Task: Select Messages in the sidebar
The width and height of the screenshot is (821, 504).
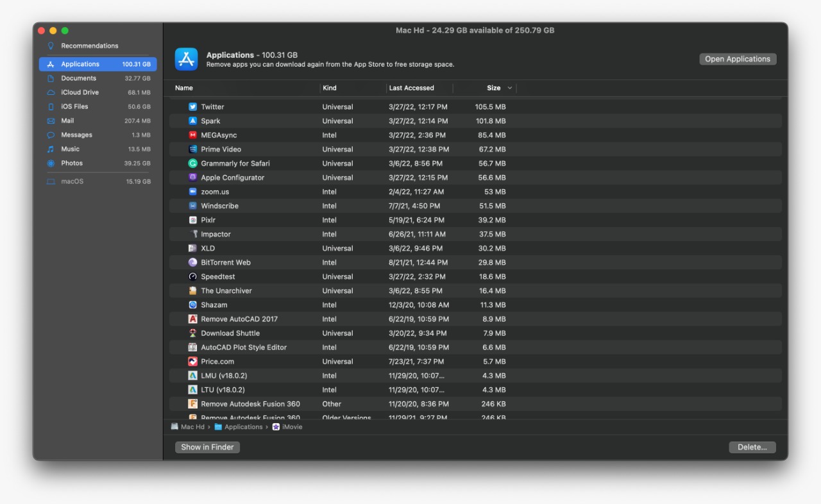Action: click(97, 135)
